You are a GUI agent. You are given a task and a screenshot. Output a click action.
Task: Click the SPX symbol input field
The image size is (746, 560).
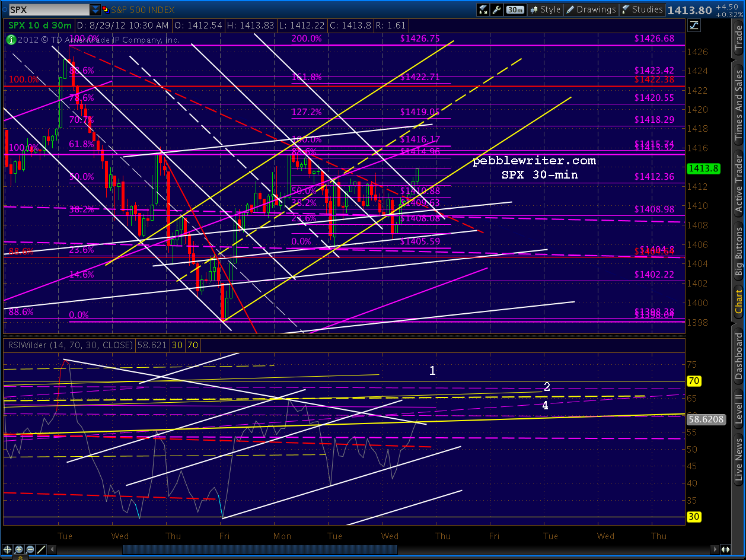coord(49,9)
